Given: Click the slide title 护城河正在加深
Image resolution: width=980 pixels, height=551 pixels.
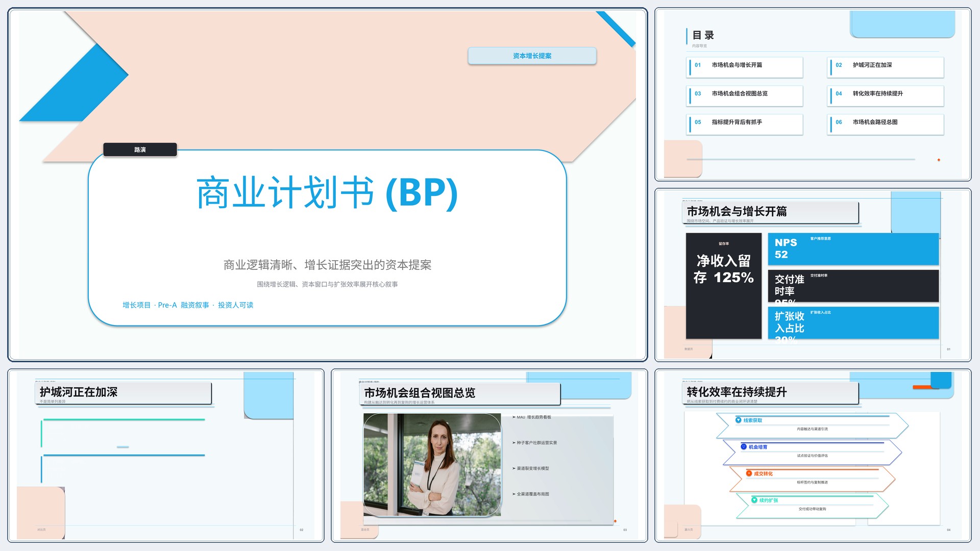Looking at the screenshot, I should point(79,392).
